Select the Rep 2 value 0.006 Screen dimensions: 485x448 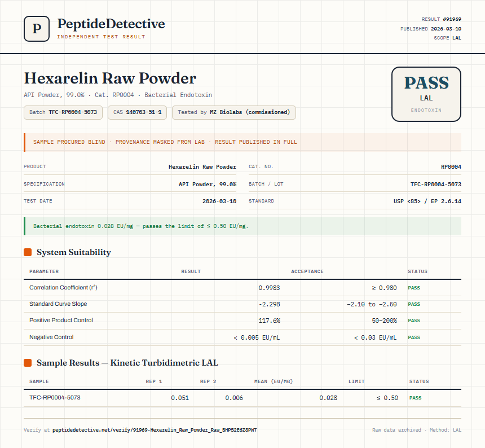pos(234,398)
